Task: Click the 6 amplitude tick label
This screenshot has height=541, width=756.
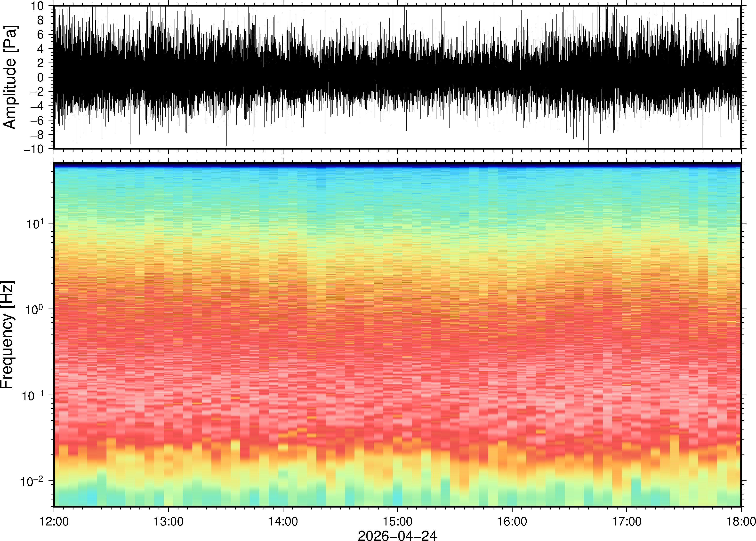Action: point(41,35)
